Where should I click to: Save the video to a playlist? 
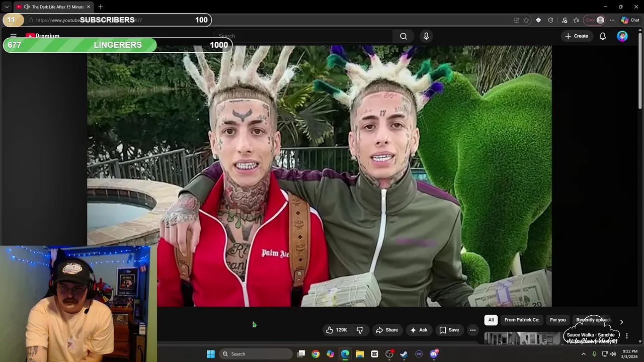449,330
